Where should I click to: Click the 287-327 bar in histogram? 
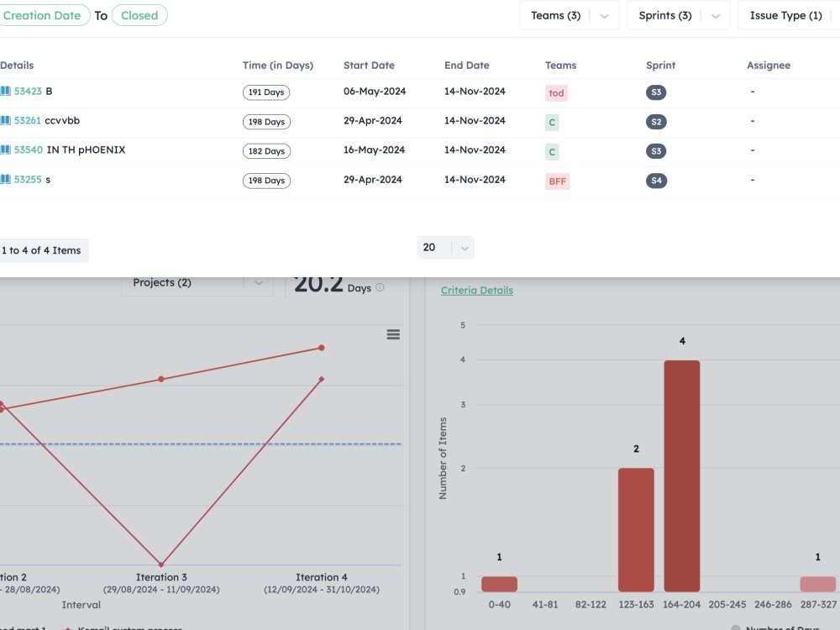pos(817,584)
